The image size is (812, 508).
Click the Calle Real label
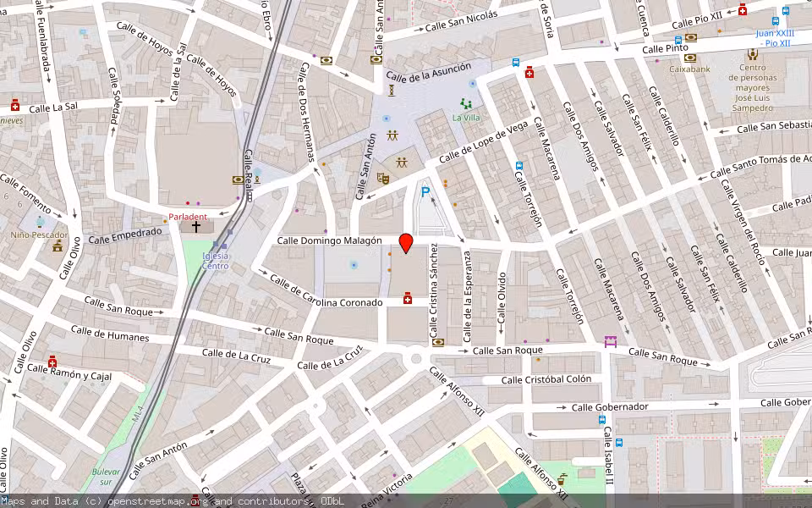click(249, 173)
